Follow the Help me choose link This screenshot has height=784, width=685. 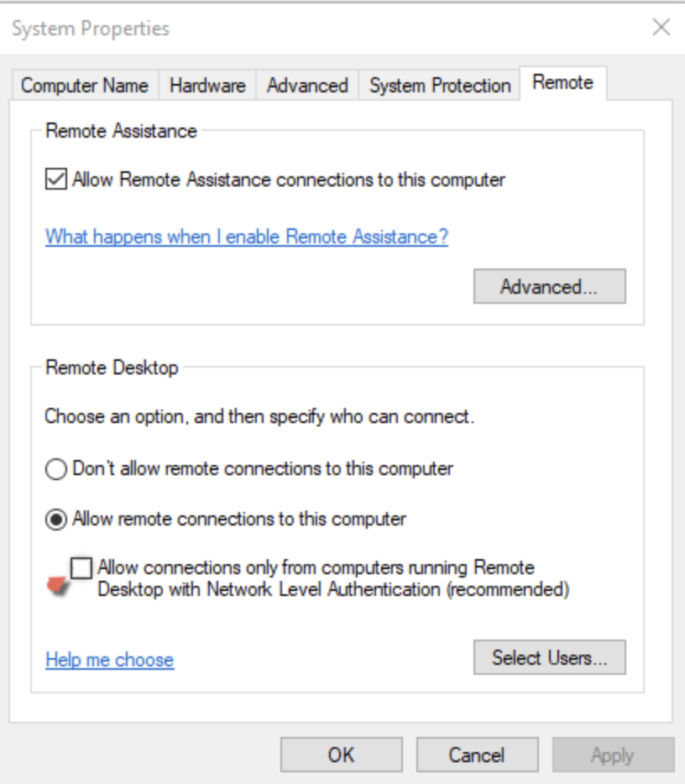(x=109, y=660)
